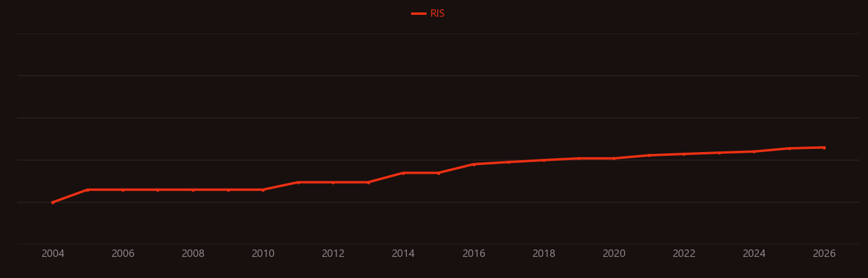Toggle the RIS series legend entry
This screenshot has height=278, width=868.
pyautogui.click(x=428, y=14)
